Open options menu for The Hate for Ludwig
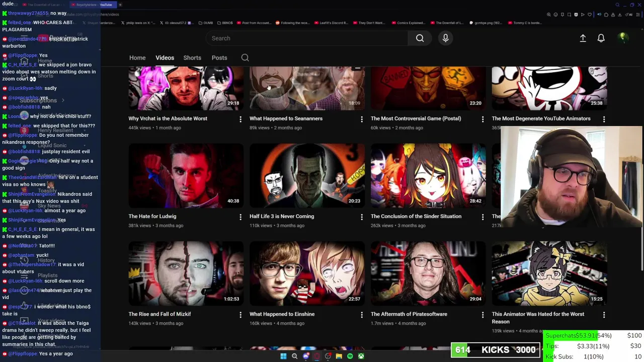The image size is (644, 362). 240,217
